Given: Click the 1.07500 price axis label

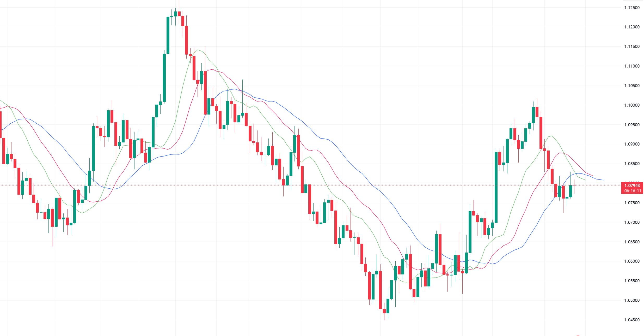Looking at the screenshot, I should (632, 203).
